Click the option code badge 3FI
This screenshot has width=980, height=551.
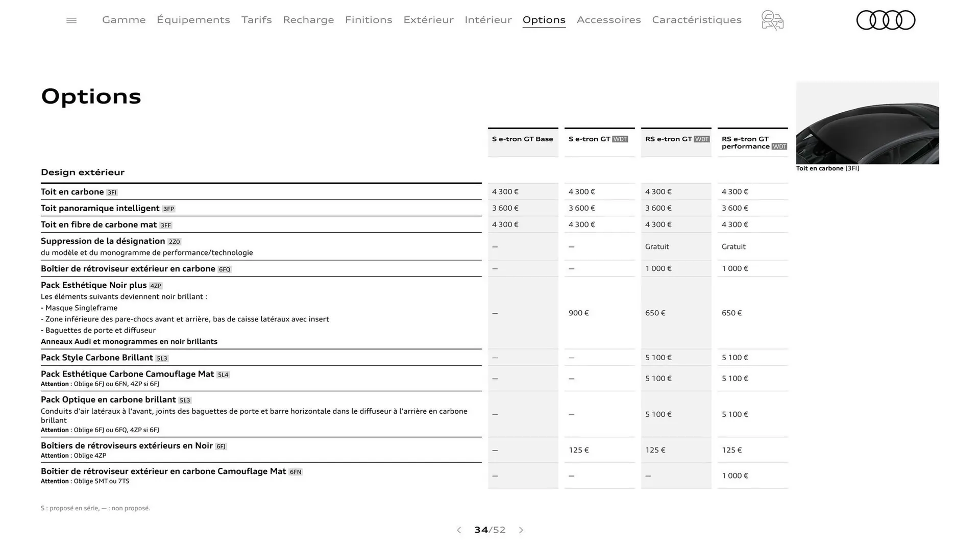pyautogui.click(x=111, y=192)
